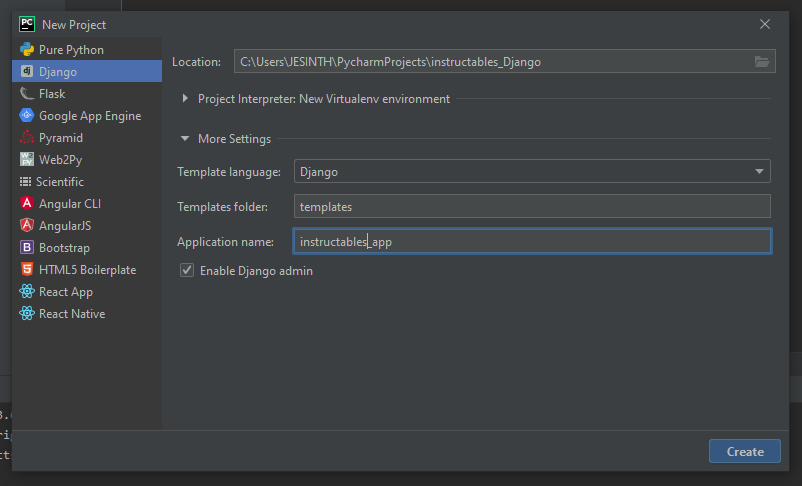Collapse the More Settings section
802x486 pixels.
pyautogui.click(x=186, y=139)
